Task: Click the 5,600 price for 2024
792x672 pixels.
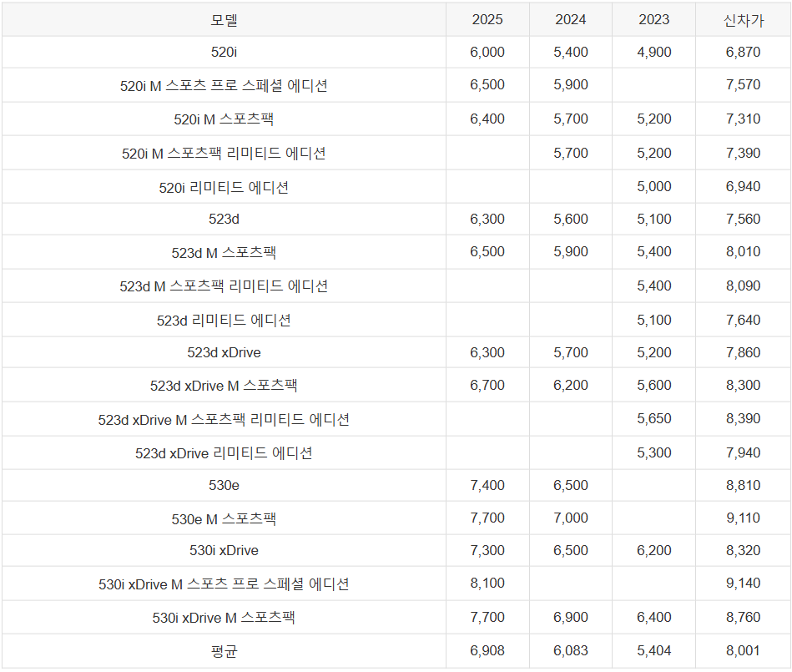Action: click(x=571, y=220)
